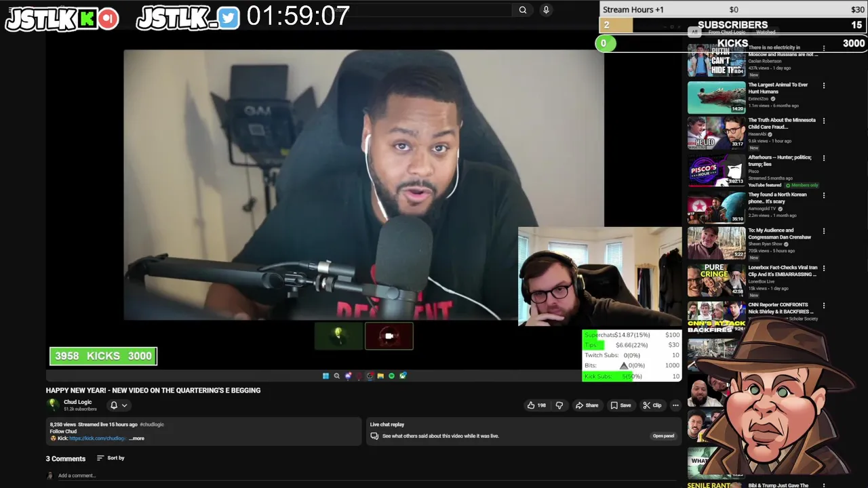Open options for 'Lonerbox Fact-Checks Viral Iran' video
The image size is (868, 488).
pyautogui.click(x=824, y=268)
